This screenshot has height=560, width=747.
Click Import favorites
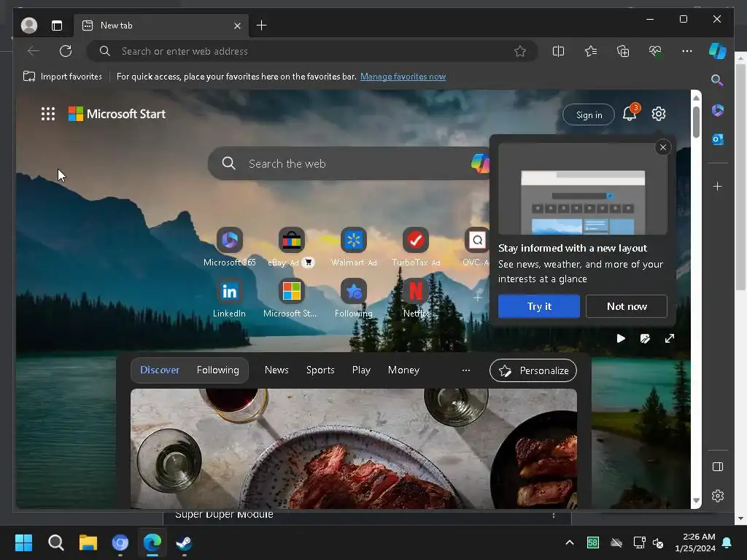(63, 76)
